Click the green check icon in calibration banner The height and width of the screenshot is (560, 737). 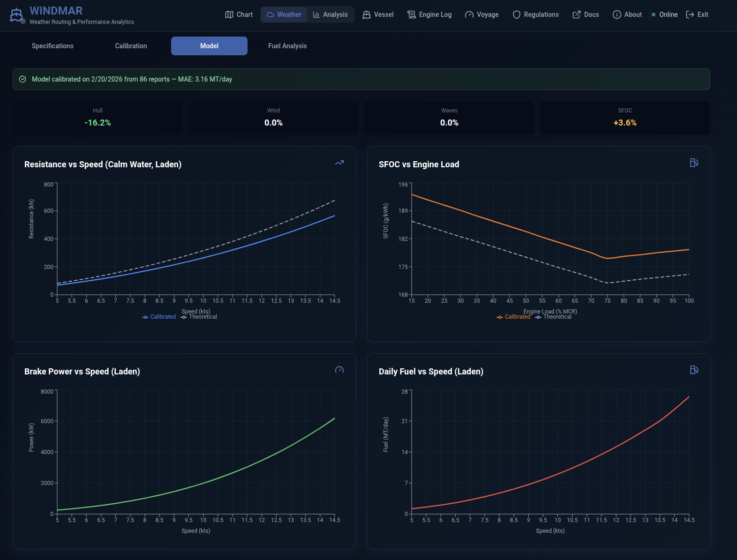pyautogui.click(x=23, y=79)
